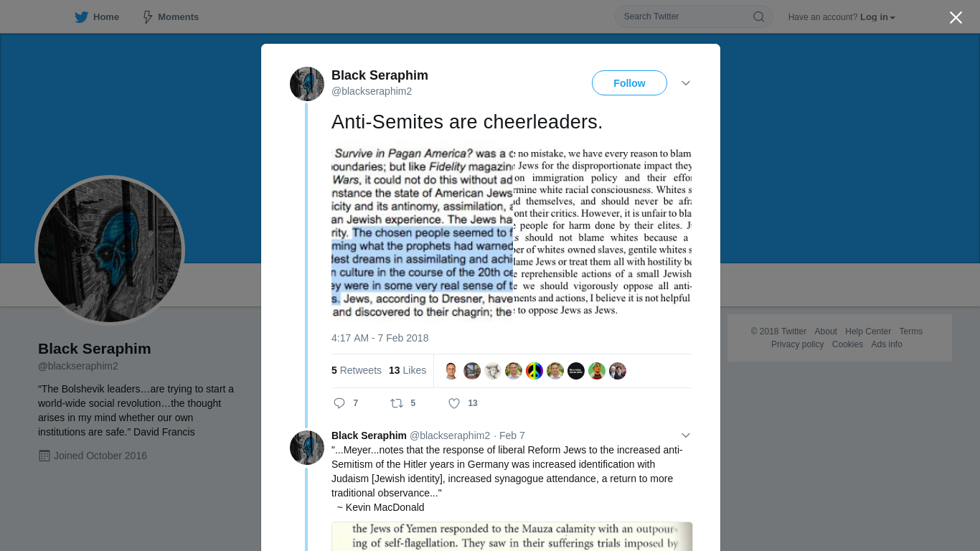Expand tweet options chevron beside Follow
The width and height of the screenshot is (980, 551).
click(686, 83)
